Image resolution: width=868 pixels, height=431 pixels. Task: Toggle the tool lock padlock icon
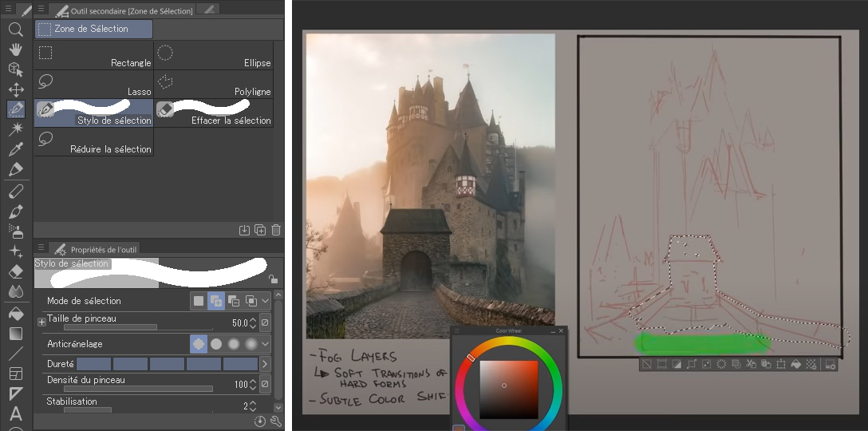tap(273, 279)
